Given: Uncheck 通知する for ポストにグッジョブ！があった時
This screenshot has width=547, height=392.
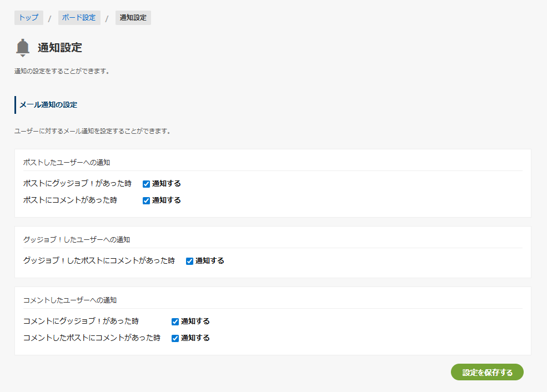Looking at the screenshot, I should 146,184.
